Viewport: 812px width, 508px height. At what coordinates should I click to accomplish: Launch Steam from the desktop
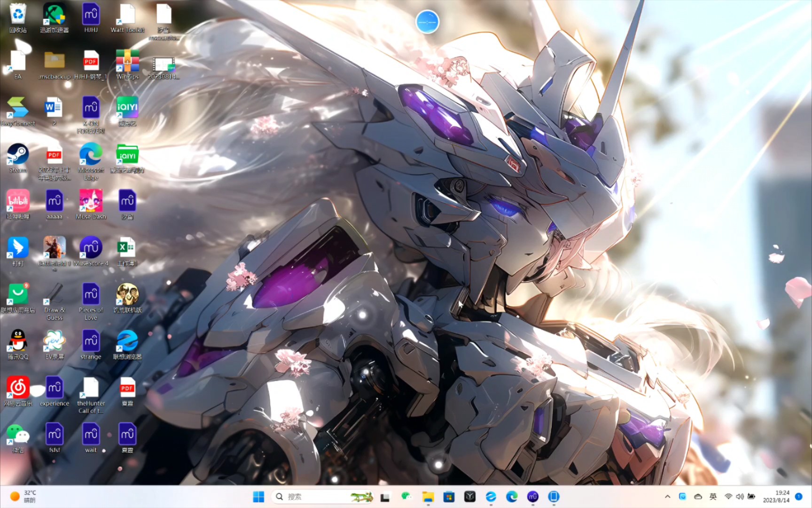point(18,158)
